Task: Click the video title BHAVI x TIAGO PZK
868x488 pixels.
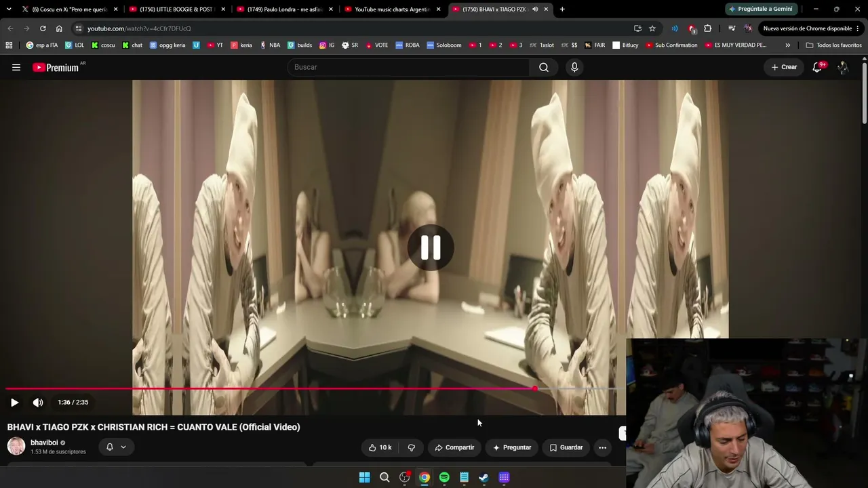Action: pos(153,427)
